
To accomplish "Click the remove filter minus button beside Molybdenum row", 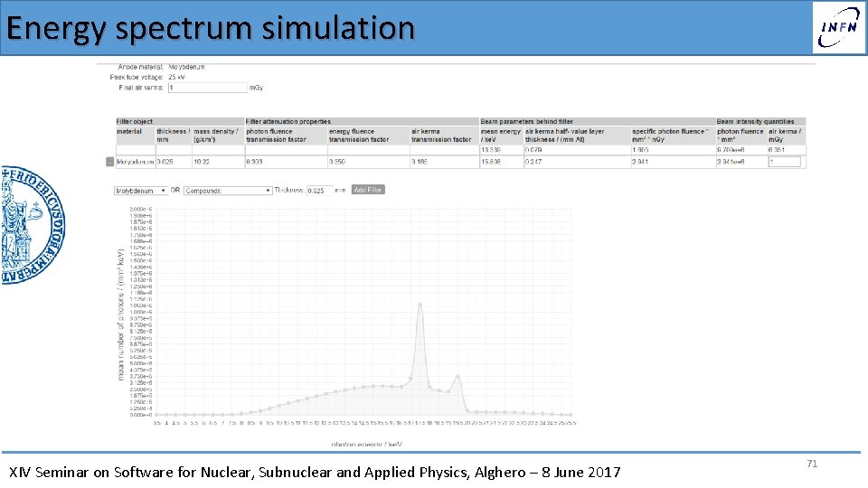I will click(x=109, y=162).
